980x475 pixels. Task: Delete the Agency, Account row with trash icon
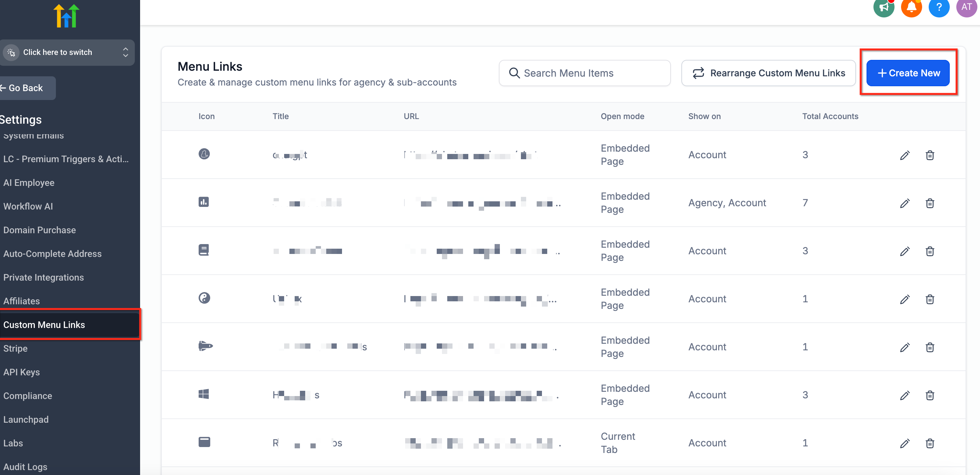929,203
